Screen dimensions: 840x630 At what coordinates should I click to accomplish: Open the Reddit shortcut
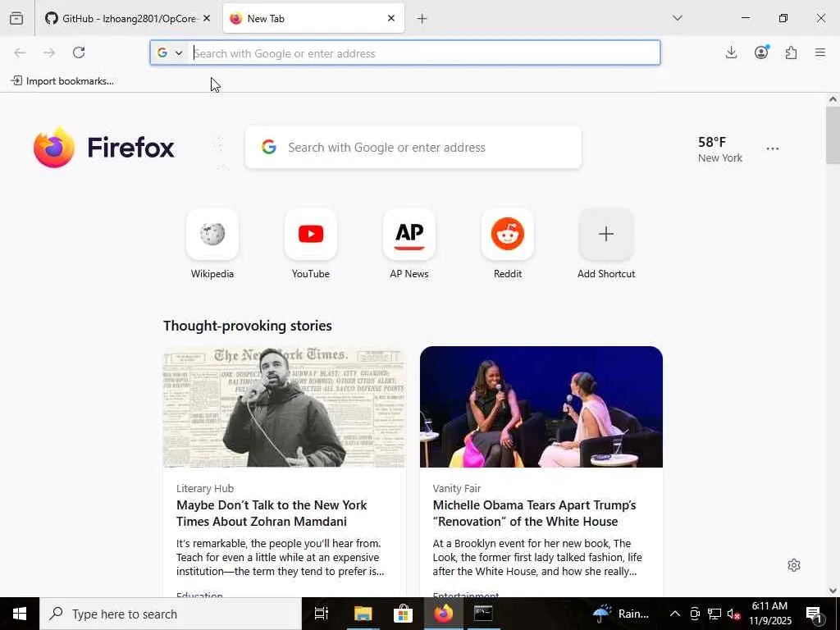click(x=508, y=244)
